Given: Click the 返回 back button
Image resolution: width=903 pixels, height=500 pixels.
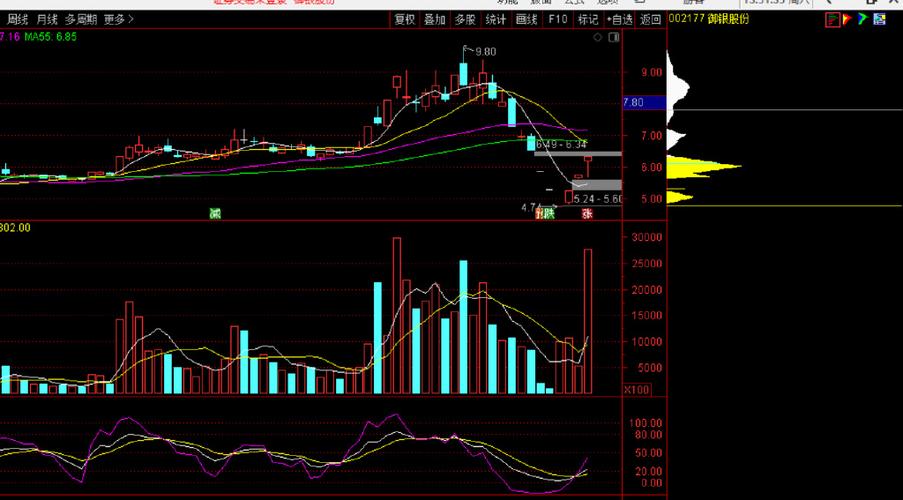Looking at the screenshot, I should click(651, 20).
